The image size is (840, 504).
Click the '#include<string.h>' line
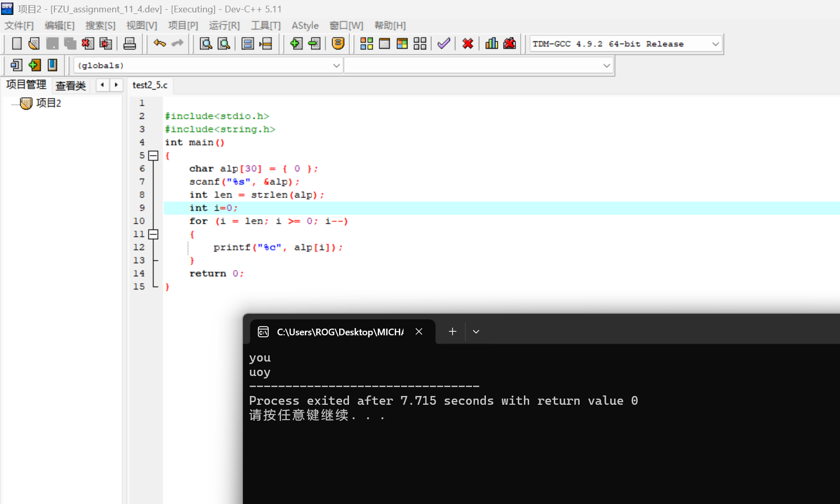[x=220, y=129]
